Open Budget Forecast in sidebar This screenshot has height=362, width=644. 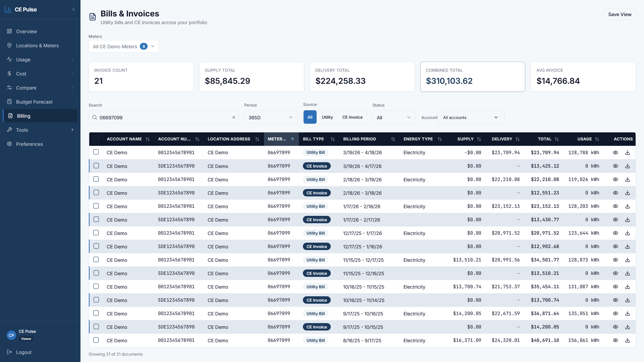pos(34,102)
